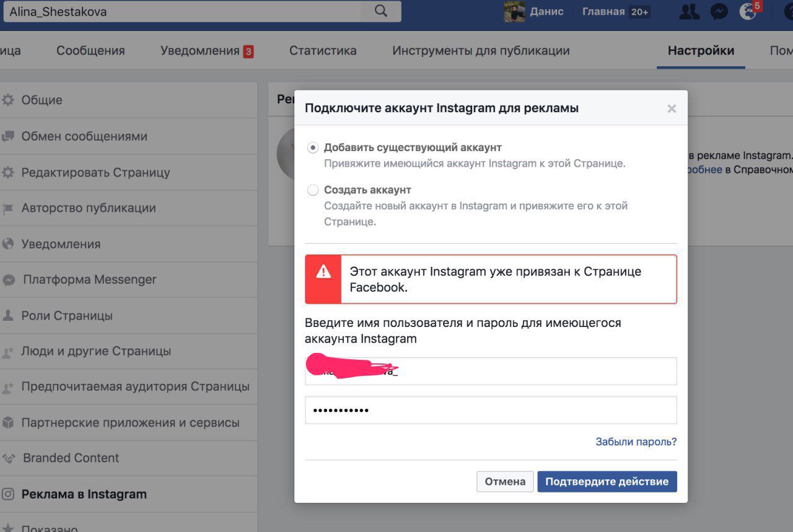
Task: Select Создать аккаунт radio button
Action: pos(313,190)
